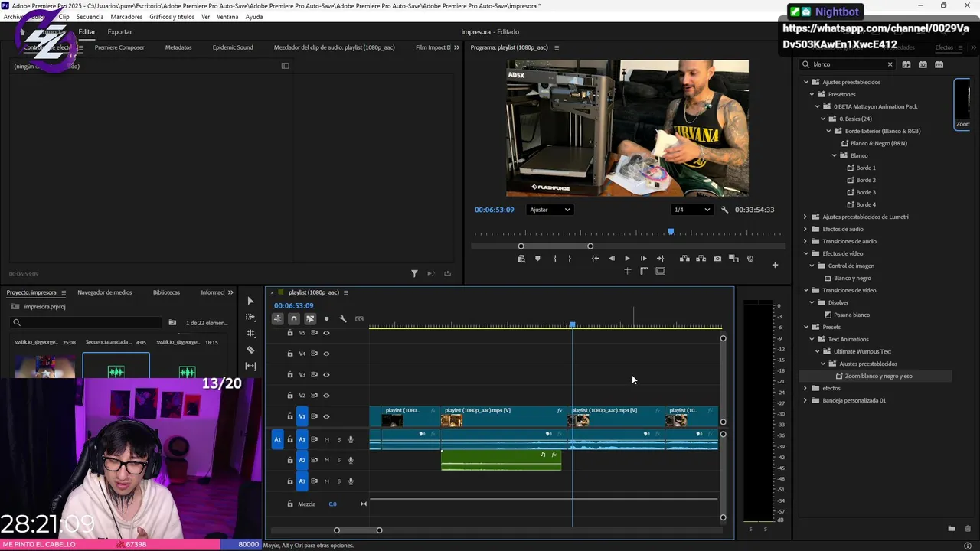Toggle snap in timeline (magnet icon)
The image size is (980, 551).
click(294, 319)
